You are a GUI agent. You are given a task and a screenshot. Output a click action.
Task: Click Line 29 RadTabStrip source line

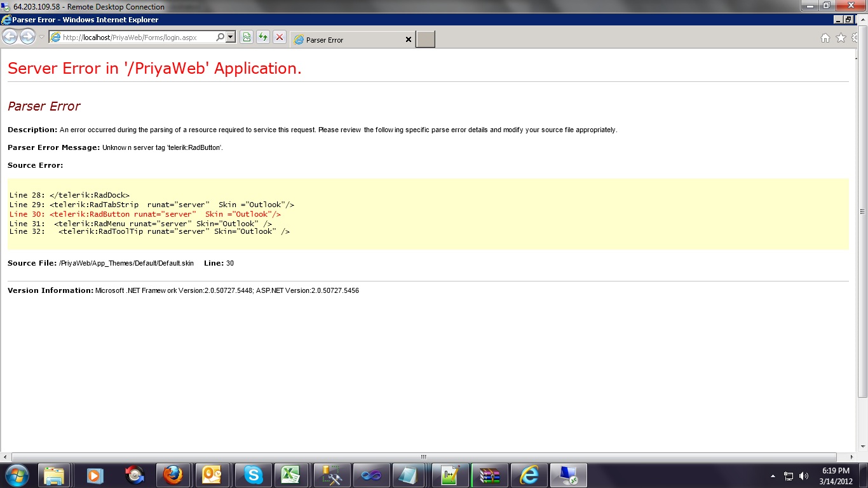(x=152, y=205)
